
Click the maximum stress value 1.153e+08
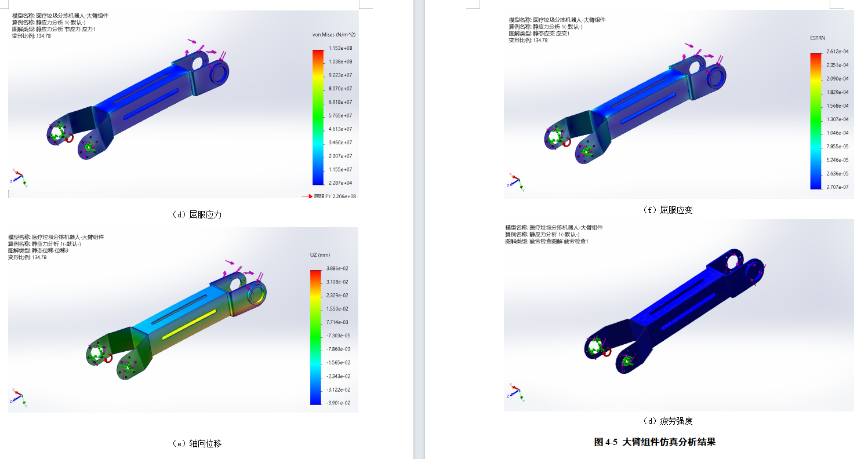[x=341, y=48]
